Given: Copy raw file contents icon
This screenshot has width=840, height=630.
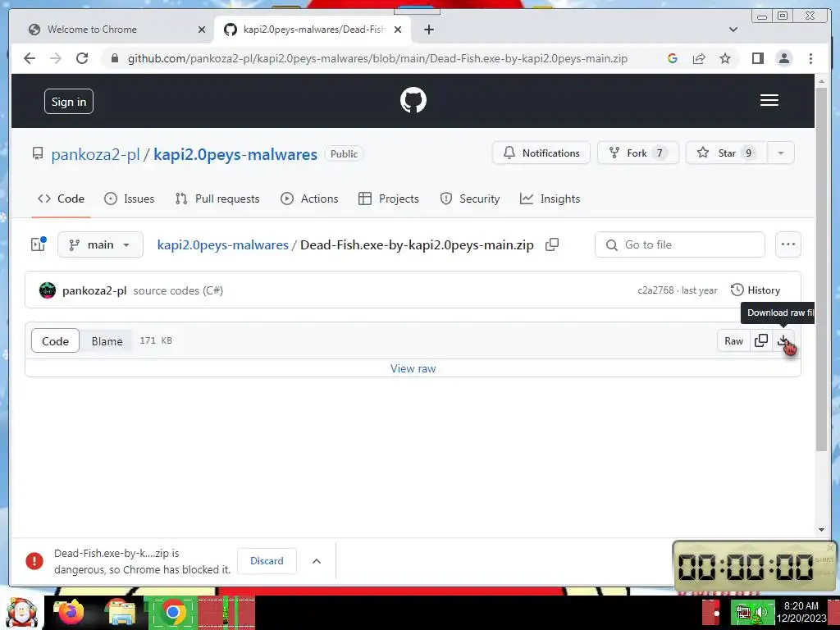Looking at the screenshot, I should [760, 340].
